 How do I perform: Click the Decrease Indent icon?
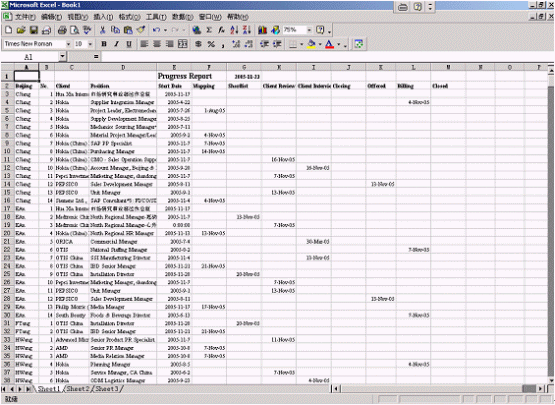point(264,44)
